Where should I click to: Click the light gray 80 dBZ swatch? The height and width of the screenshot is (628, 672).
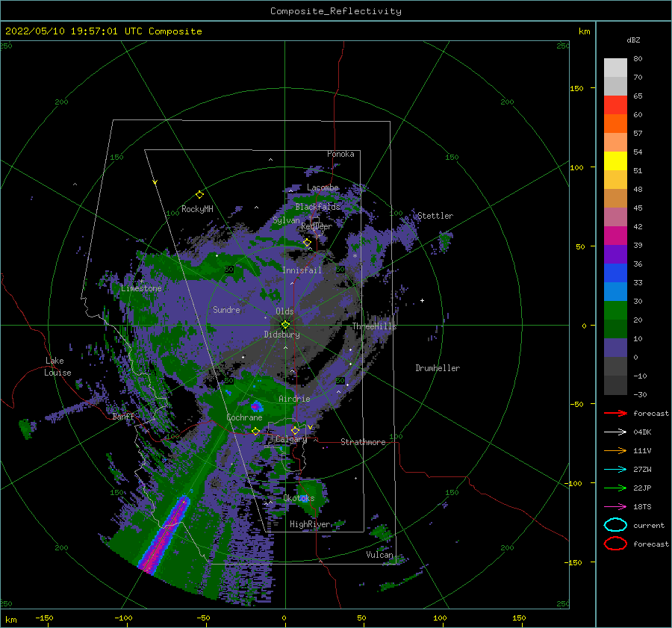tap(615, 68)
